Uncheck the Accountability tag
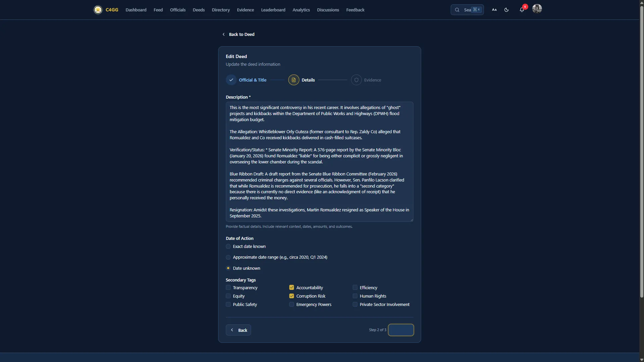Image resolution: width=644 pixels, height=362 pixels. click(291, 288)
